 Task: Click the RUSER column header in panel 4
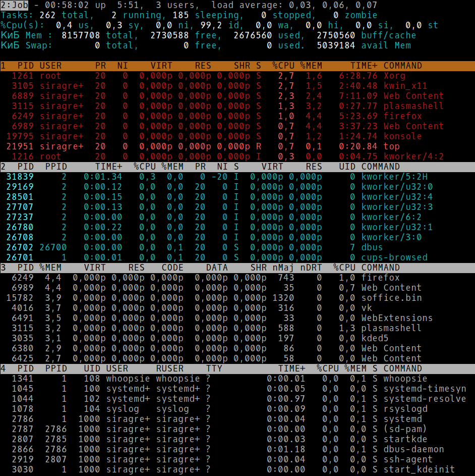coord(169,368)
